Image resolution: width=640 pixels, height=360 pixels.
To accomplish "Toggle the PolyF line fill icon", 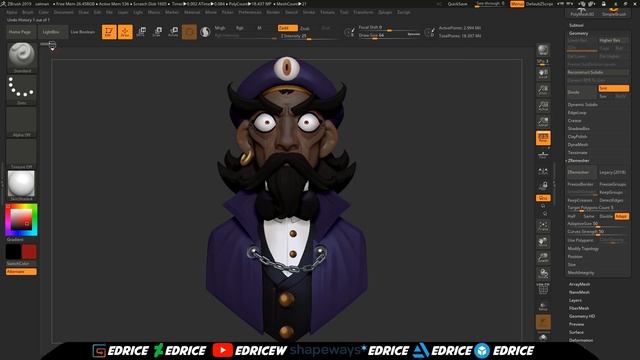I will tap(543, 289).
